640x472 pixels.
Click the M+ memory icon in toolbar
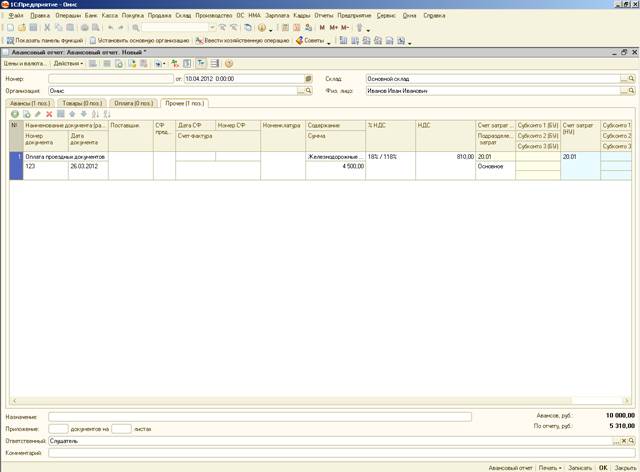[x=333, y=28]
